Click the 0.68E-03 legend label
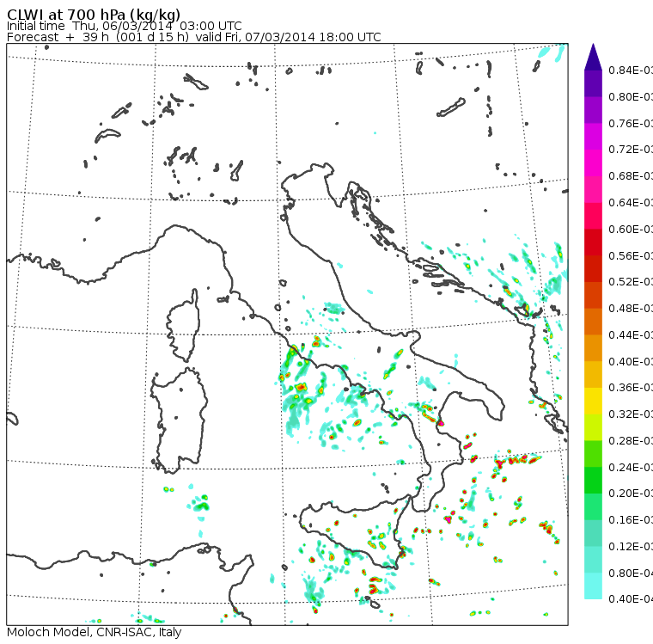653x644 pixels. click(x=631, y=176)
